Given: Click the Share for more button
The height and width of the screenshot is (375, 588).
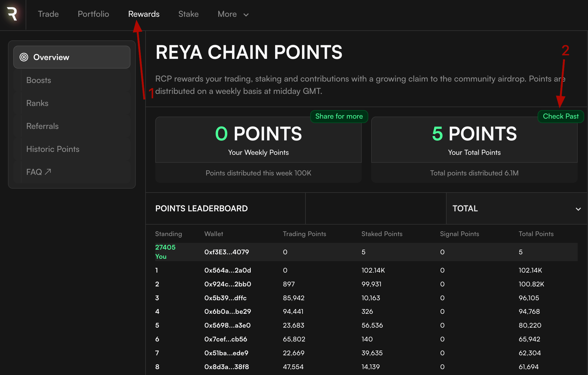Looking at the screenshot, I should click(339, 116).
